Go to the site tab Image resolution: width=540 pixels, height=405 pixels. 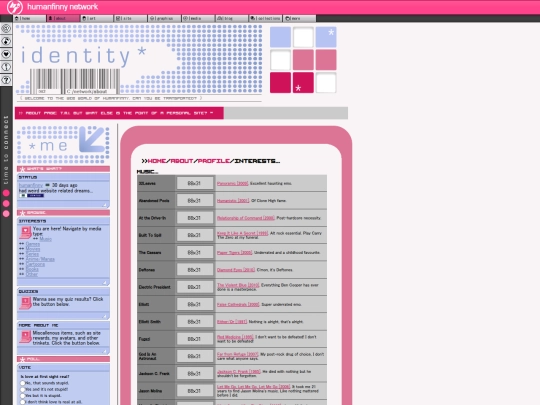pos(131,18)
